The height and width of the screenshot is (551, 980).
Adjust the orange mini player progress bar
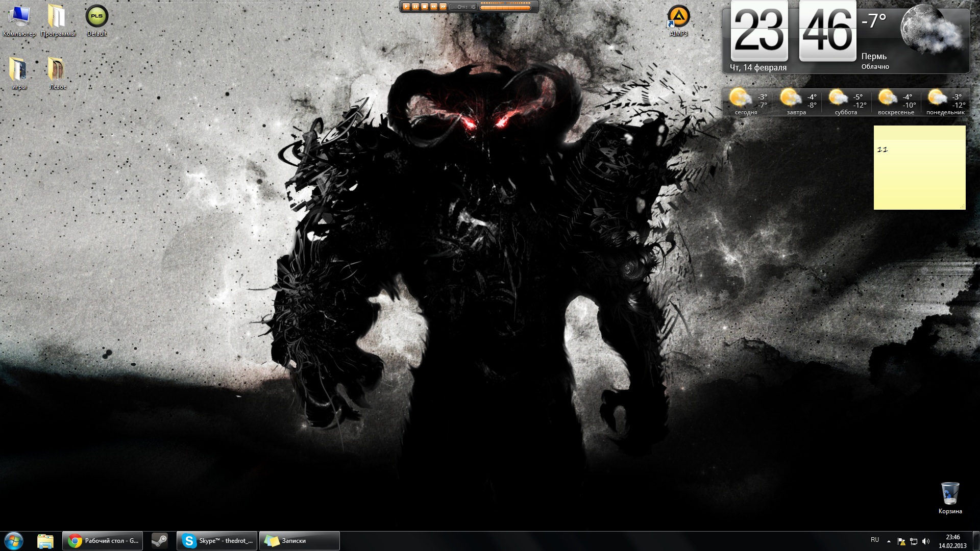[x=505, y=8]
